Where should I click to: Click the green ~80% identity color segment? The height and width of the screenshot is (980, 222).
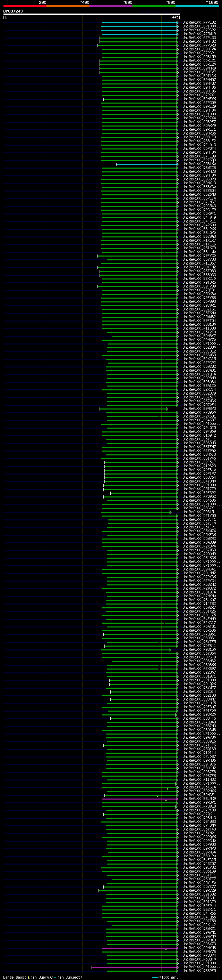click(154, 6)
